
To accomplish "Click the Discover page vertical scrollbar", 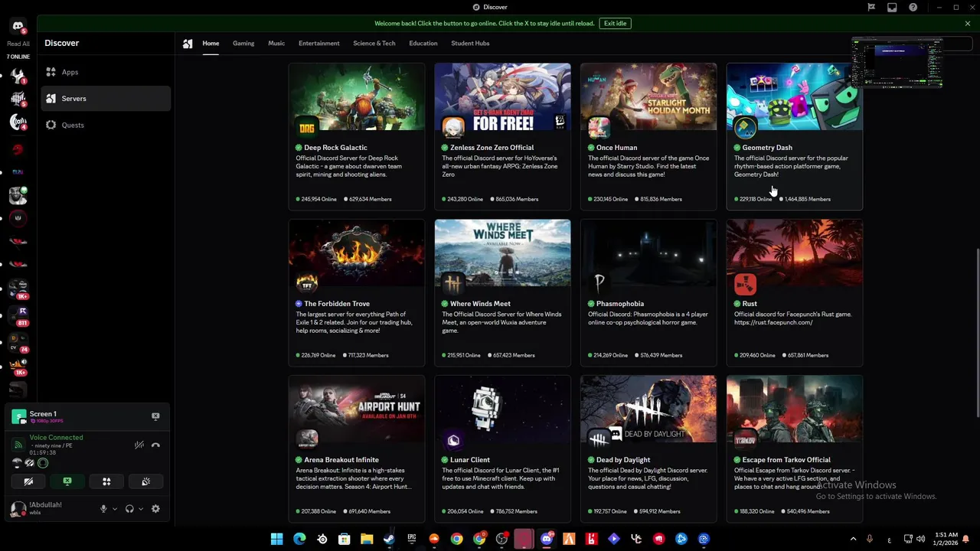I will 977,333.
